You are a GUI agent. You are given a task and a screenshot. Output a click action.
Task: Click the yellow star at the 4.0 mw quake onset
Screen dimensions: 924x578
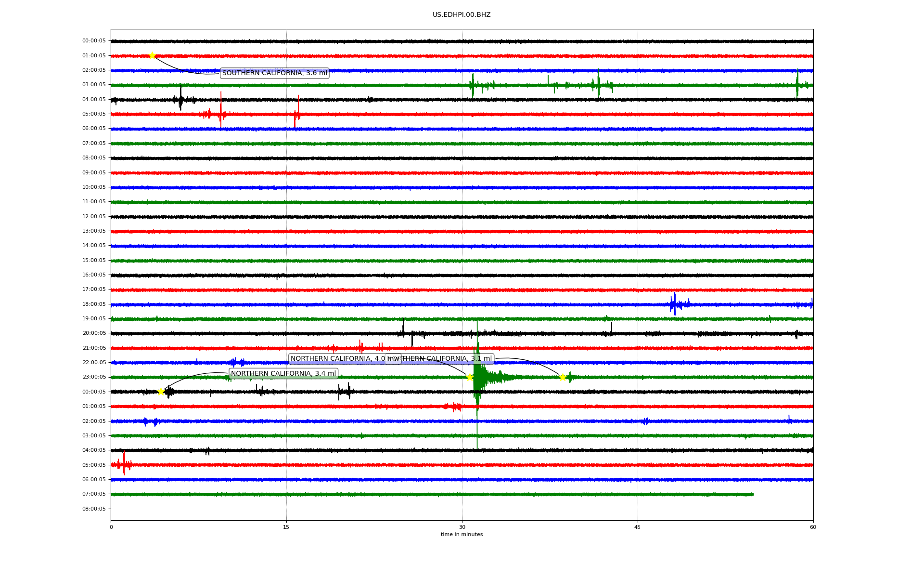point(470,377)
